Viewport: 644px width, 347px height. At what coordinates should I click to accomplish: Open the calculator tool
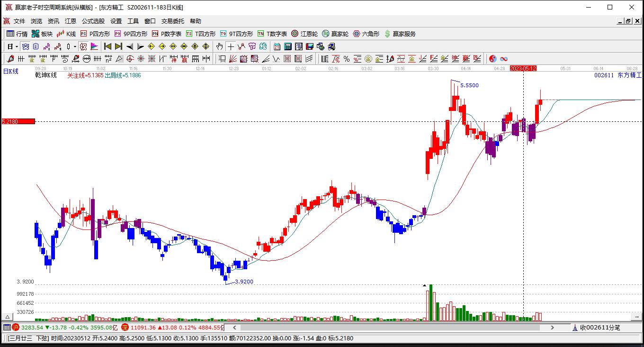(287, 46)
